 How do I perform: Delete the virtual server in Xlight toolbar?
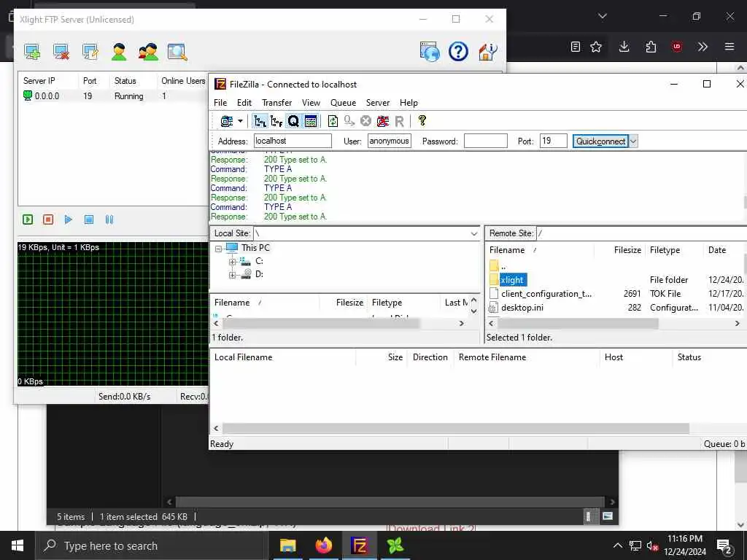point(61,52)
